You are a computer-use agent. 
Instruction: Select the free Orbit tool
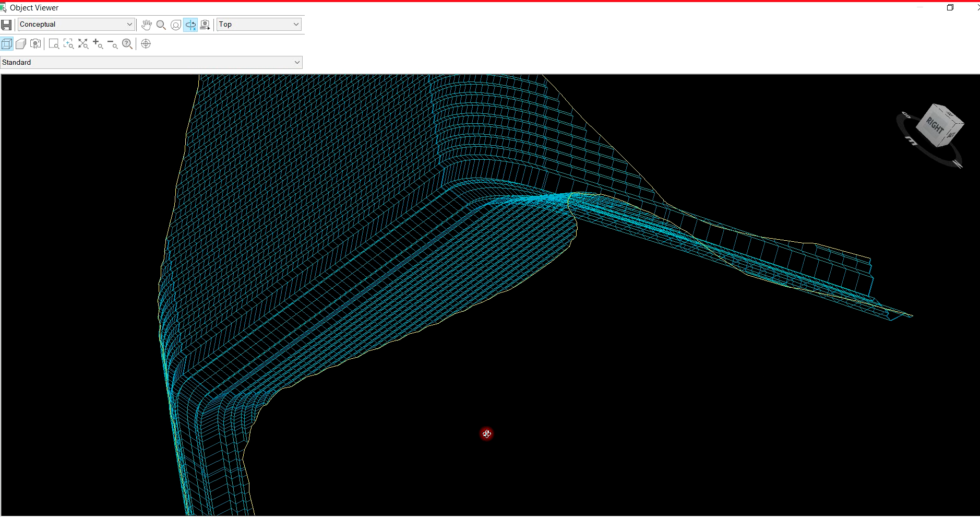click(x=175, y=25)
